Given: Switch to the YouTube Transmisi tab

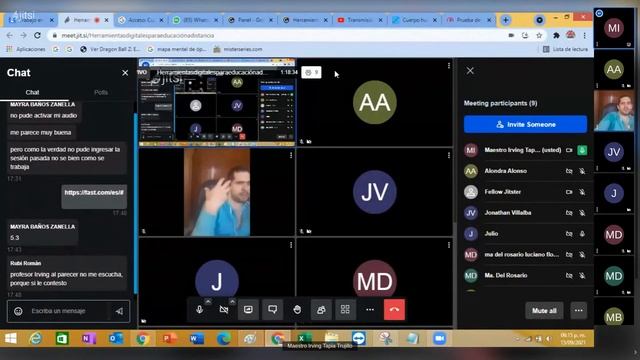Looking at the screenshot, I should point(360,20).
